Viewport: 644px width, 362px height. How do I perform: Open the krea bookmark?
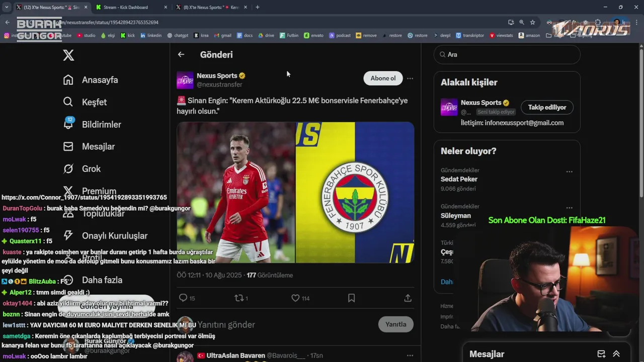[x=201, y=35]
